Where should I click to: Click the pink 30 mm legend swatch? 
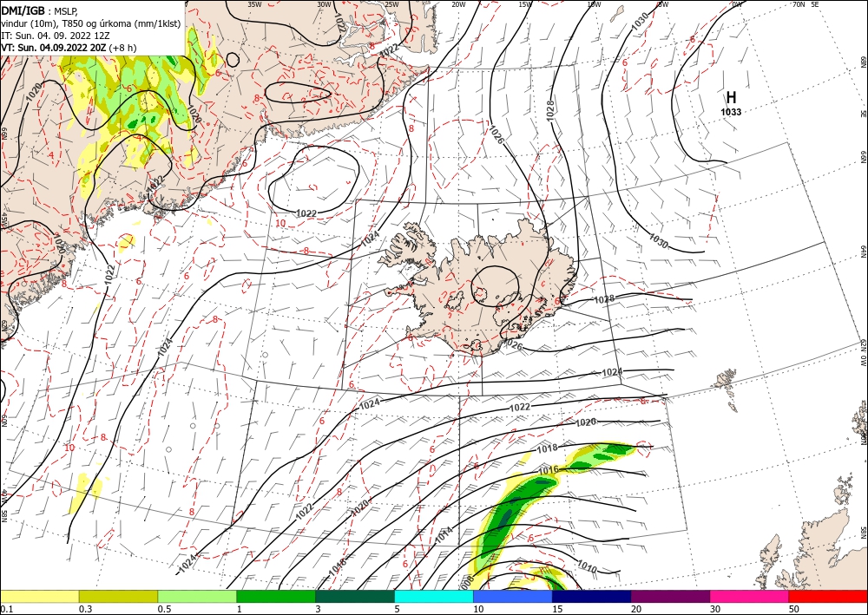click(750, 596)
